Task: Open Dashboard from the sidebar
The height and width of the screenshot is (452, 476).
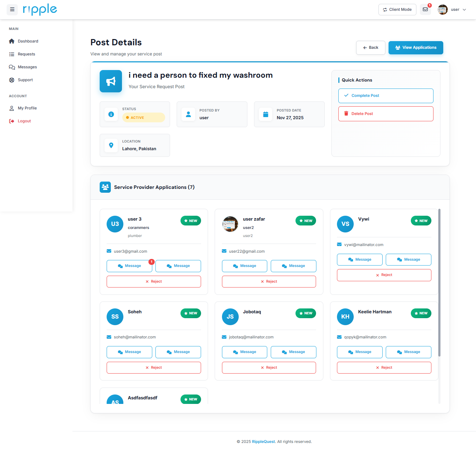Action: pos(28,41)
